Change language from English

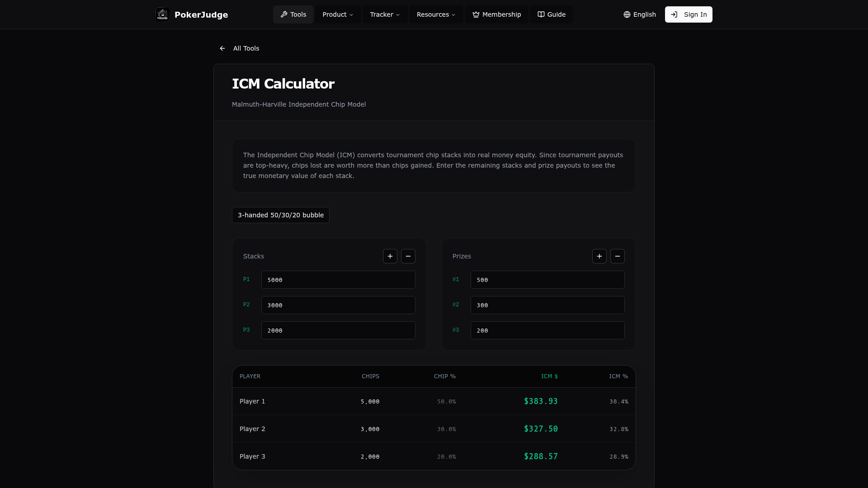pyautogui.click(x=640, y=14)
